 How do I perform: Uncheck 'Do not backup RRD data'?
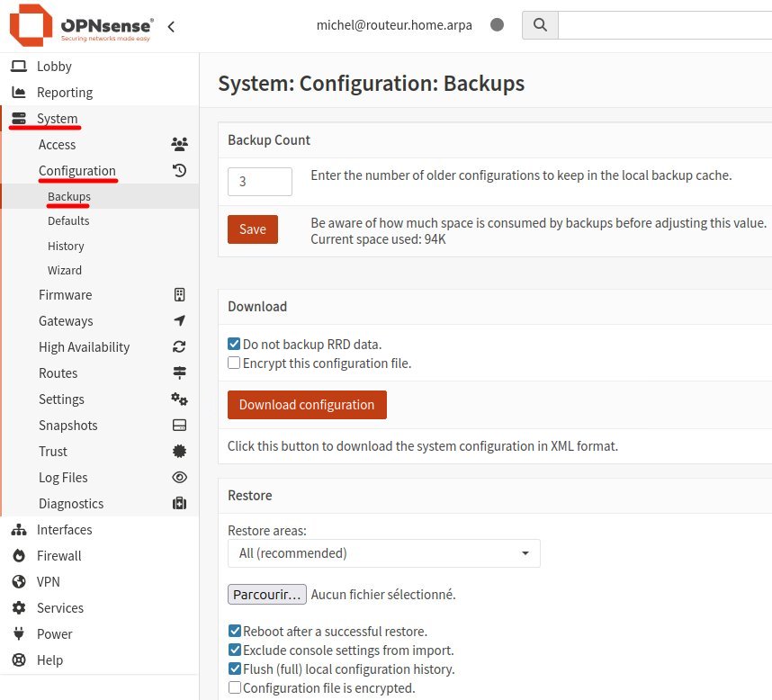click(234, 345)
